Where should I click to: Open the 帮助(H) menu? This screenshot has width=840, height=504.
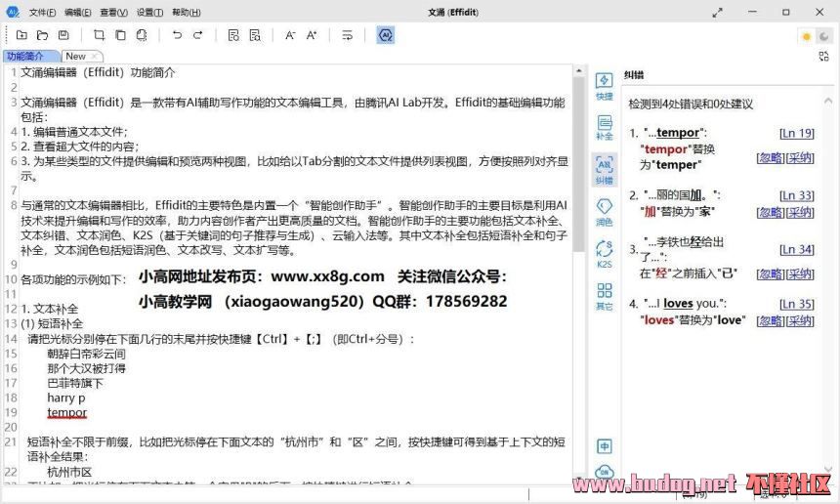(x=186, y=12)
